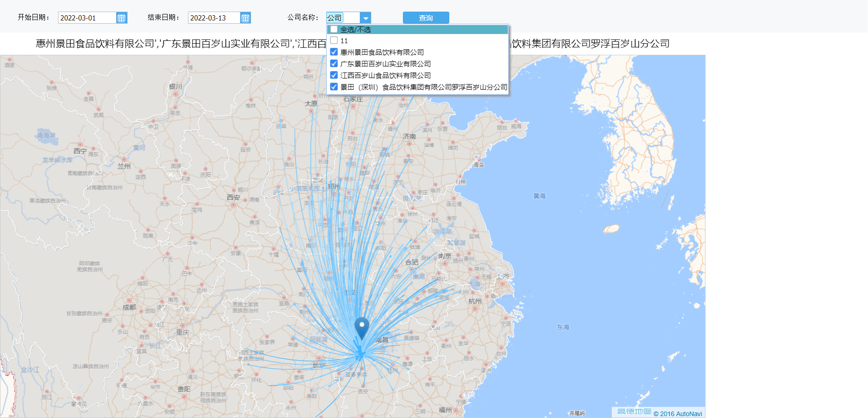868x418 pixels.
Task: Uncheck 江西百岁山食品饮料有限公司
Action: [x=334, y=75]
